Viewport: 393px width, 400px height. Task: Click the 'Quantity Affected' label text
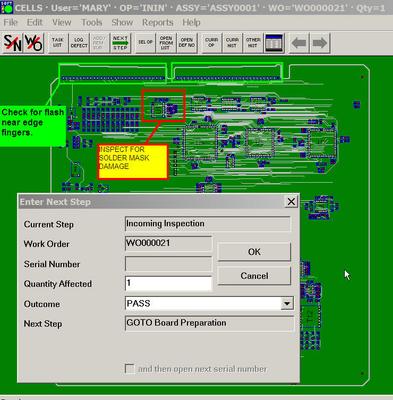[58, 284]
